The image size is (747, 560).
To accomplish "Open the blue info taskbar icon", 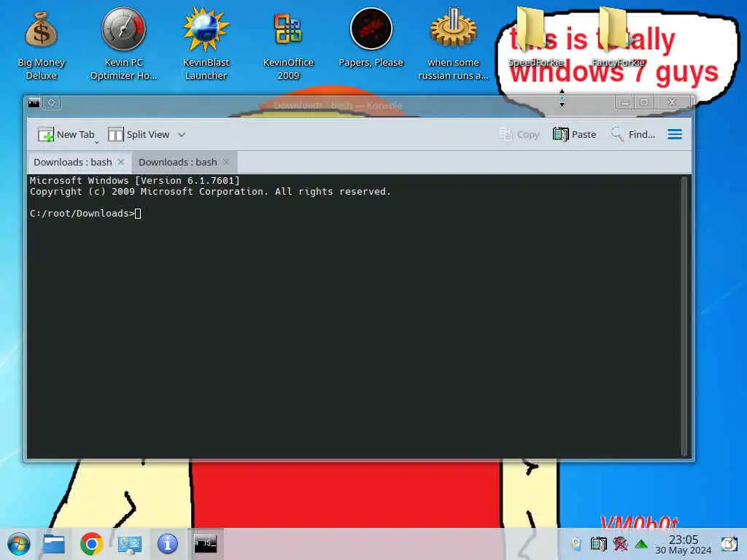I will click(x=167, y=544).
